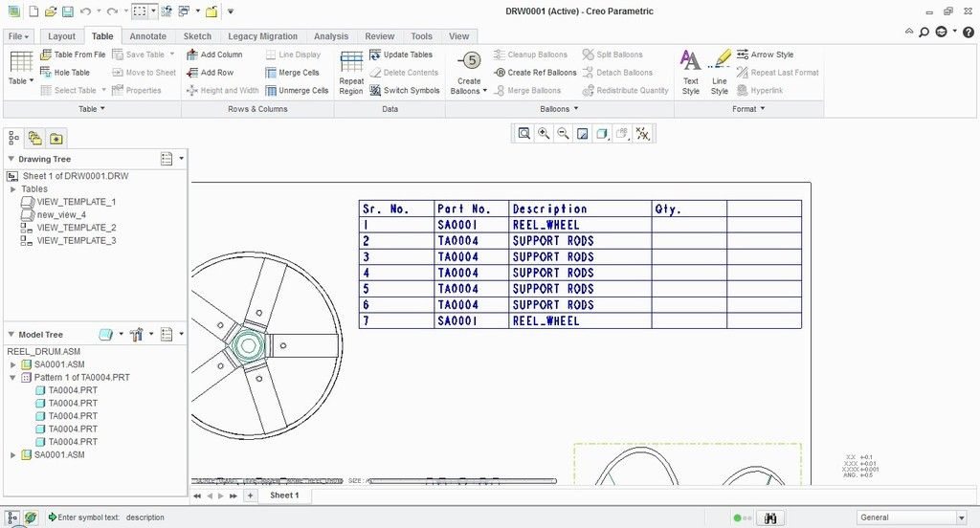980x528 pixels.
Task: Select REEL_DRUM.ASM in Model Tree
Action: (44, 351)
